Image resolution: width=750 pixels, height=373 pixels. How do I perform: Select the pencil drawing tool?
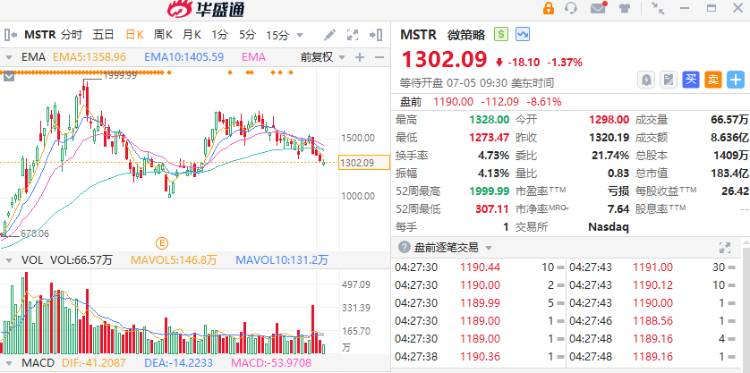pos(330,34)
